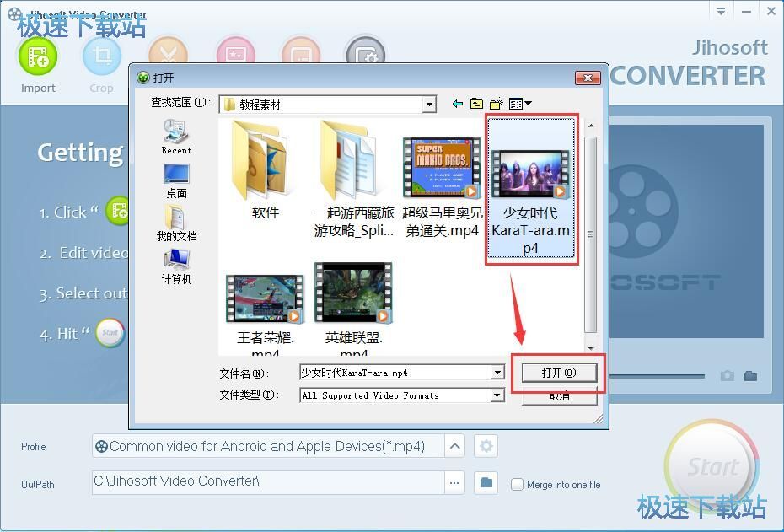
Task: Click the 文件名 filename input field
Action: point(395,373)
